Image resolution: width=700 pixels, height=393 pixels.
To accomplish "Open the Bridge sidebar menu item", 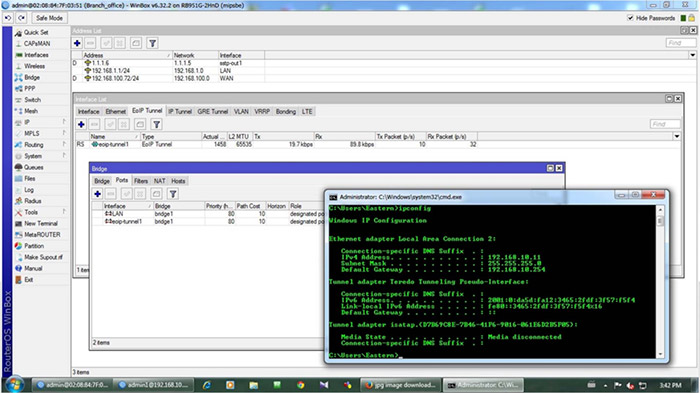I will click(32, 77).
